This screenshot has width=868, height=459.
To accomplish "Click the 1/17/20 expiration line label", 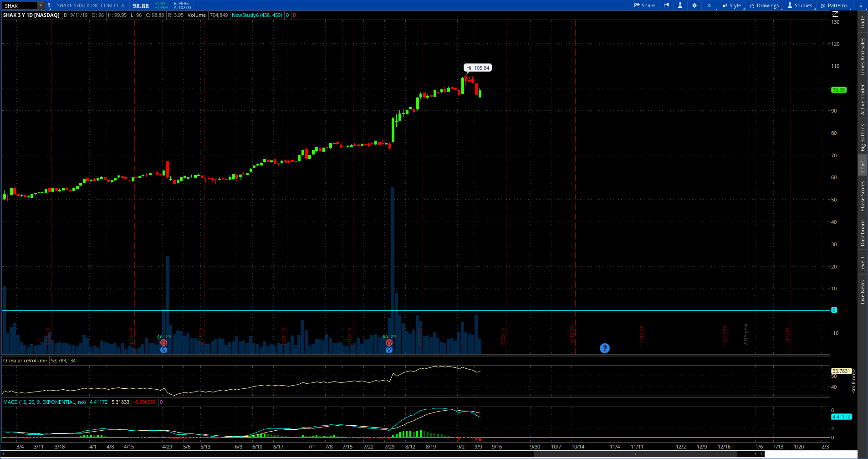I will (788, 336).
